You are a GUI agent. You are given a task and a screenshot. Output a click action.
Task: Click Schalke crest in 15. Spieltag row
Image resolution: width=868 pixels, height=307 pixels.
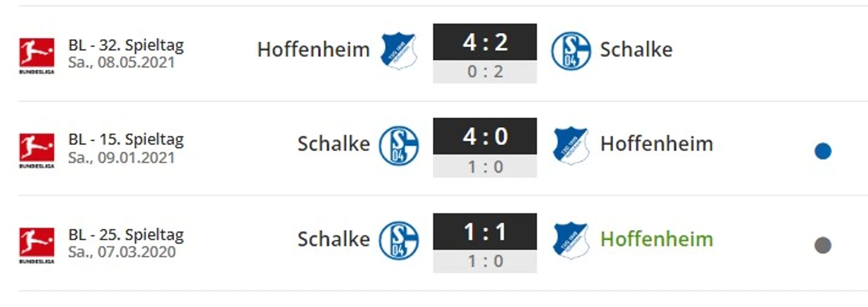pyautogui.click(x=398, y=145)
